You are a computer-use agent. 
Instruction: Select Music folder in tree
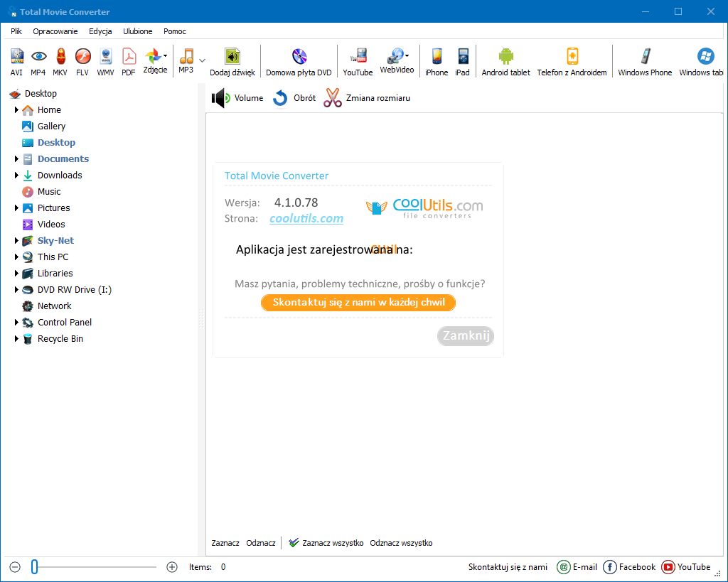click(42, 192)
